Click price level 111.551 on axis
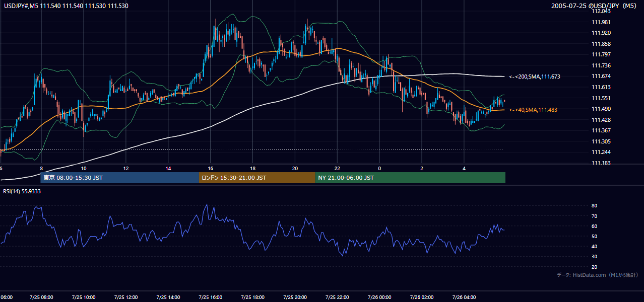Image resolution: width=644 pixels, height=302 pixels. coord(601,98)
